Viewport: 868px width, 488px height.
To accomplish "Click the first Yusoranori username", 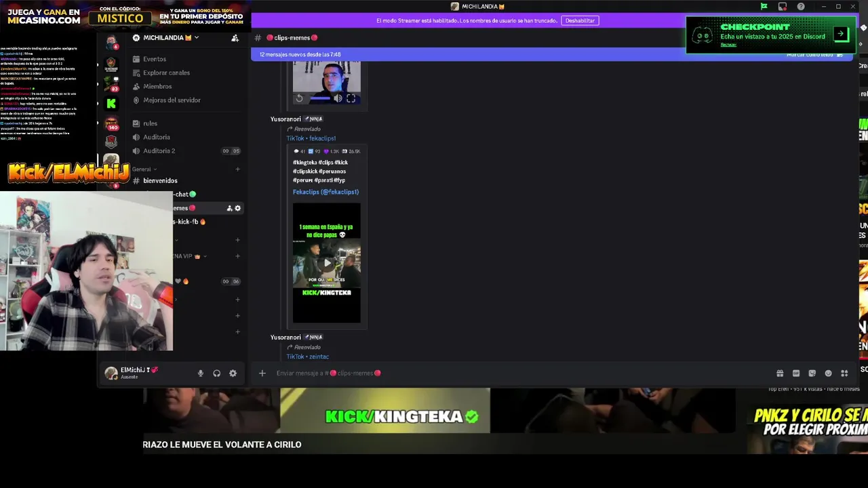I will pyautogui.click(x=285, y=119).
